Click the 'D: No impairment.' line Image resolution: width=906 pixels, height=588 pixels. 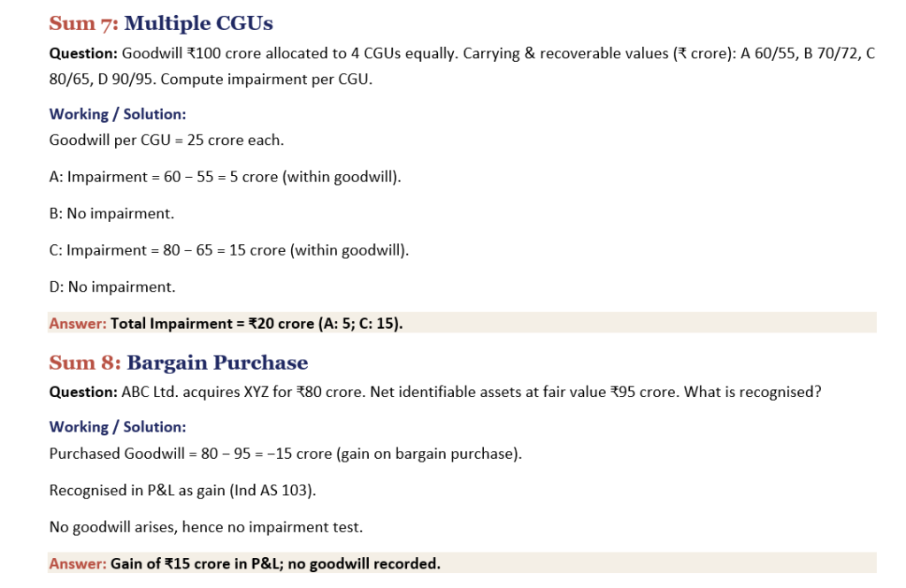point(112,287)
